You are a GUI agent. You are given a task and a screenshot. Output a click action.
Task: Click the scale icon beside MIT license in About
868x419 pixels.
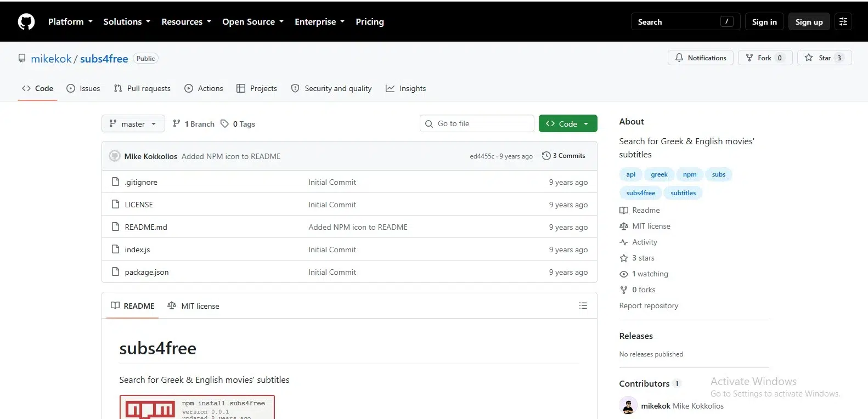click(624, 226)
